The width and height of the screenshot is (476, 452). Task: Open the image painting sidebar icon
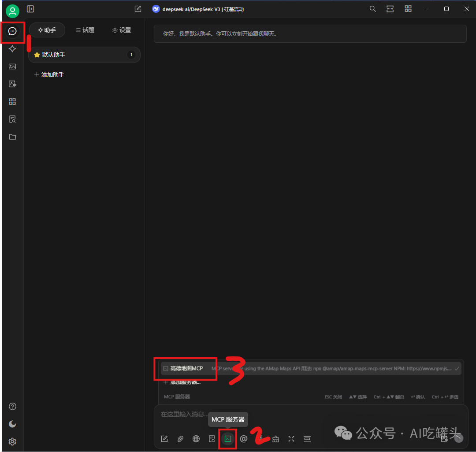12,67
